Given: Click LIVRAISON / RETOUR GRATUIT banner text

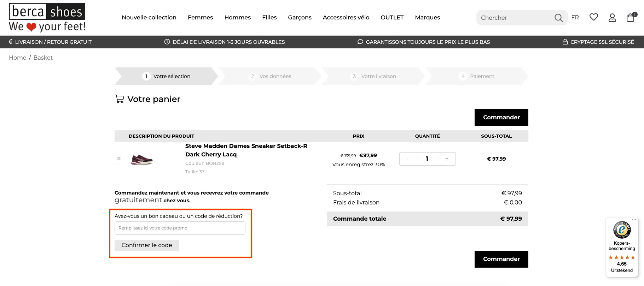Looking at the screenshot, I should point(53,42).
